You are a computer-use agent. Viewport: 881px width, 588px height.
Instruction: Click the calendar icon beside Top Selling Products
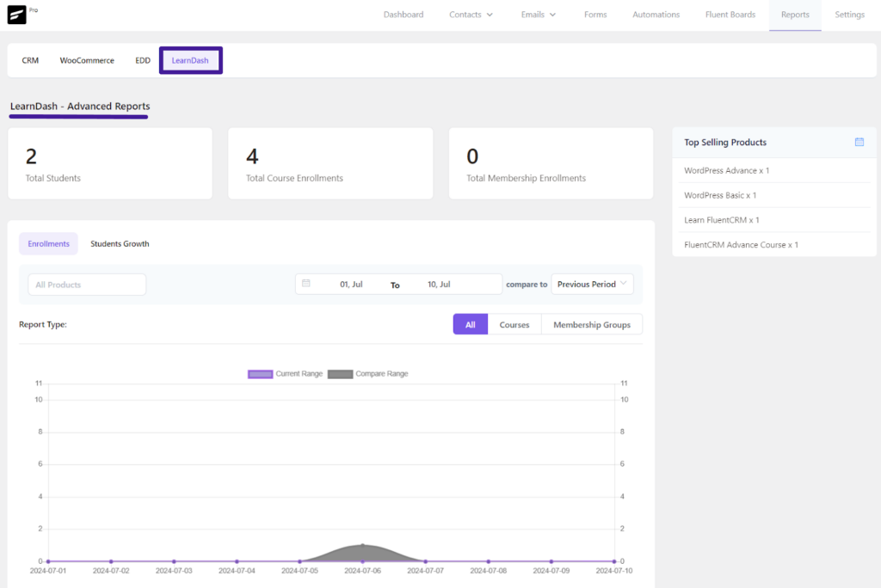[859, 143]
